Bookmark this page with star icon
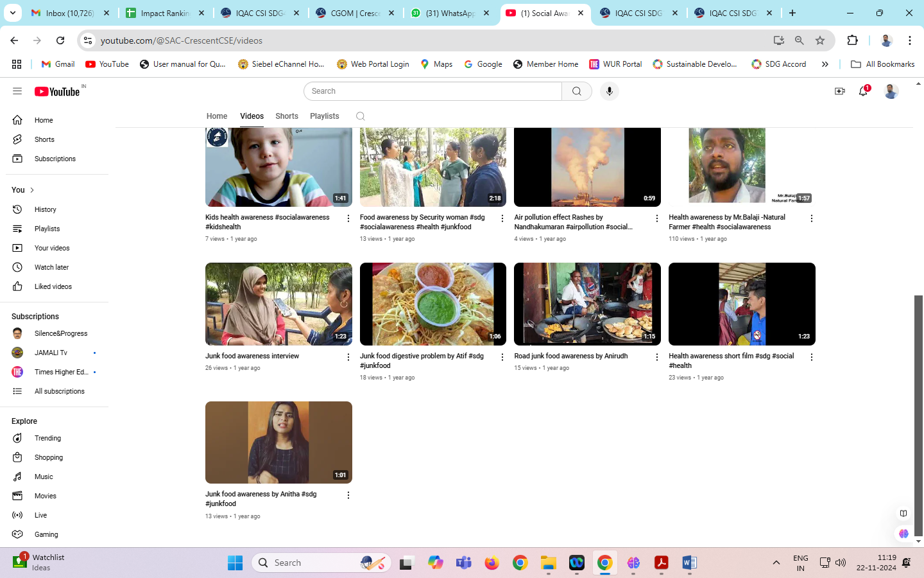Viewport: 924px width, 578px height. point(819,40)
